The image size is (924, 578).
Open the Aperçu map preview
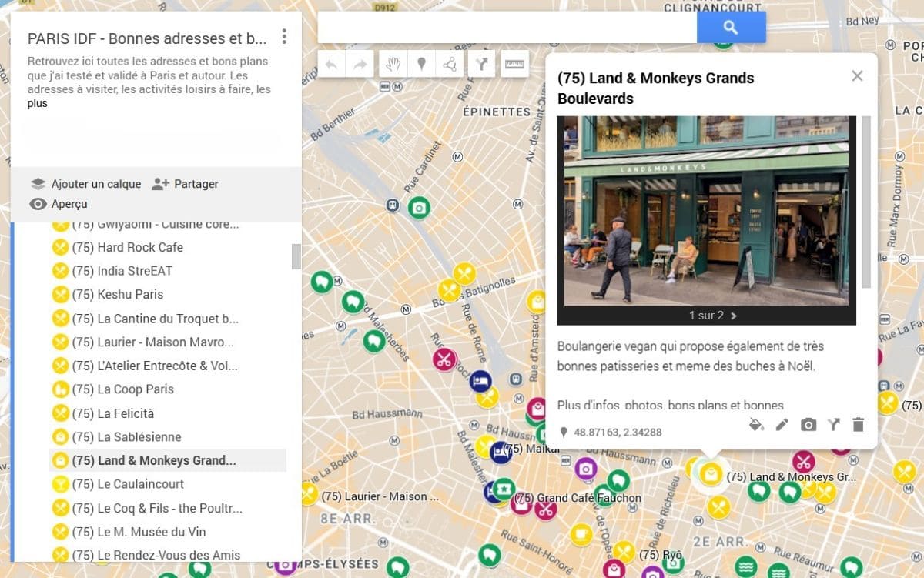[x=59, y=204]
